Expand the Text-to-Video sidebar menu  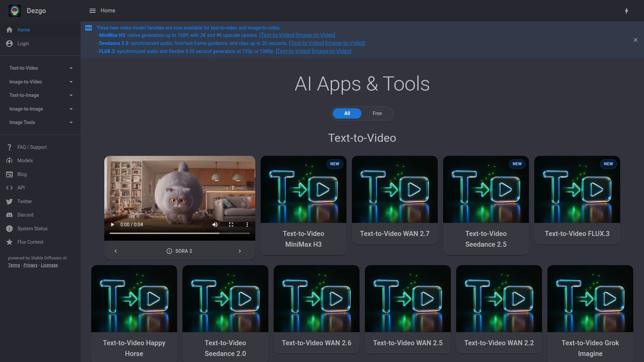pyautogui.click(x=40, y=68)
